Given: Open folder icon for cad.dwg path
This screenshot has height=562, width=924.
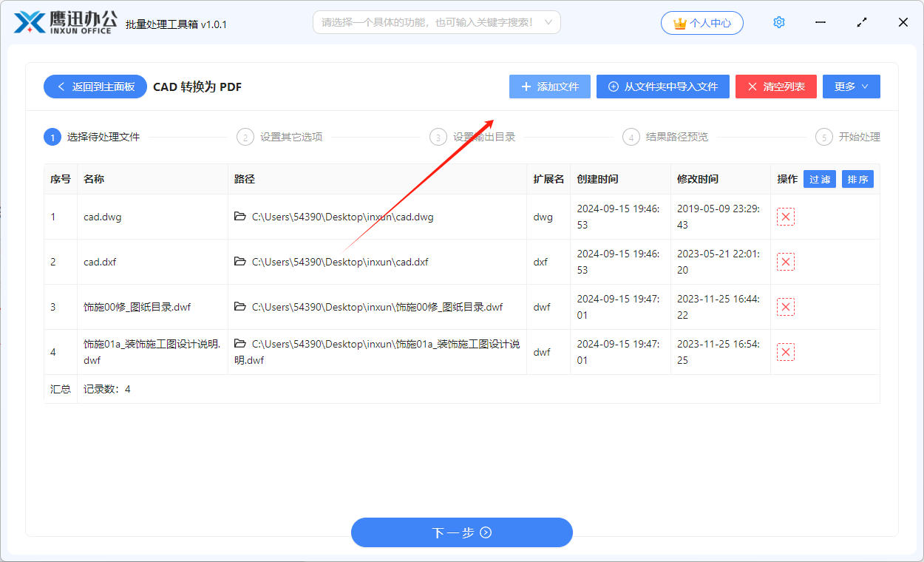Looking at the screenshot, I should click(x=240, y=217).
